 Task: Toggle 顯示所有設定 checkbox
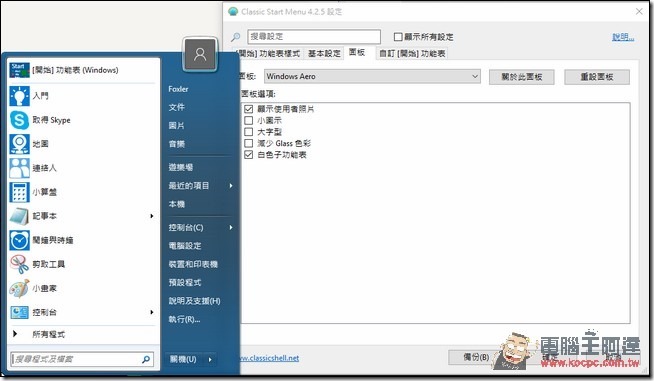pos(398,37)
